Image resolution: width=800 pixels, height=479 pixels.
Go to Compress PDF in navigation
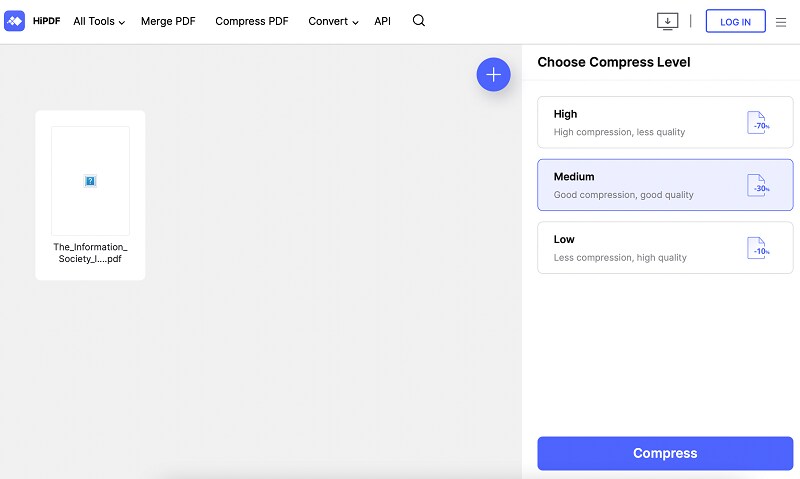click(252, 21)
